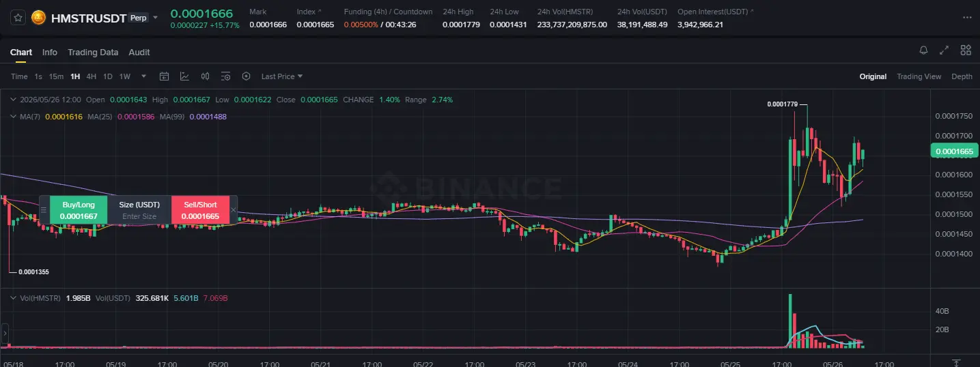Click the MA(7) value 0.0001616

[x=64, y=117]
